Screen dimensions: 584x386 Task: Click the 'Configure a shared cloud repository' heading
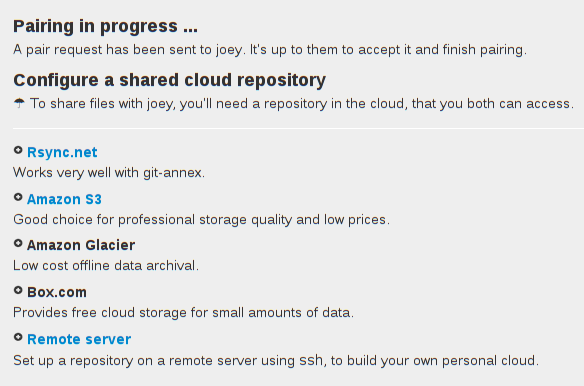pos(169,80)
